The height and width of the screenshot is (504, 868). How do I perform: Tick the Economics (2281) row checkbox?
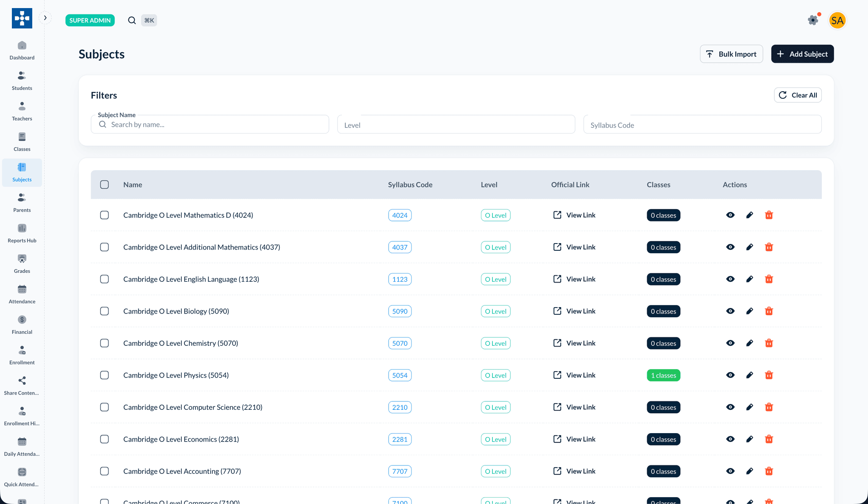pyautogui.click(x=104, y=439)
